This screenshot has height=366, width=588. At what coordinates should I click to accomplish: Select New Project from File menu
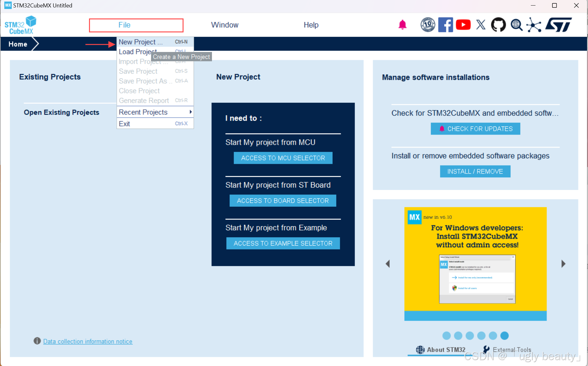pos(155,42)
